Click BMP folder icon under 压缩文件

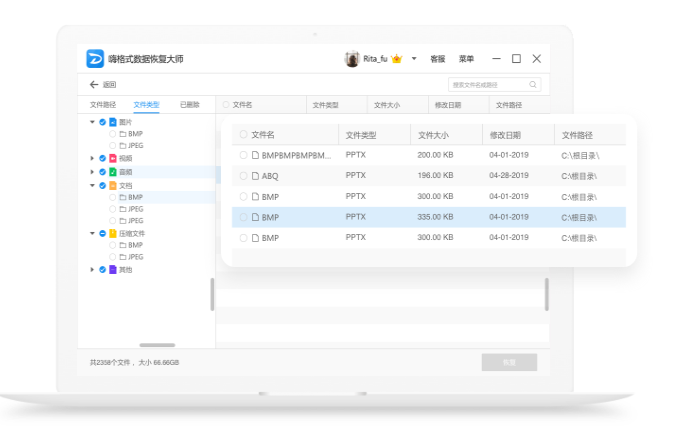pos(123,245)
